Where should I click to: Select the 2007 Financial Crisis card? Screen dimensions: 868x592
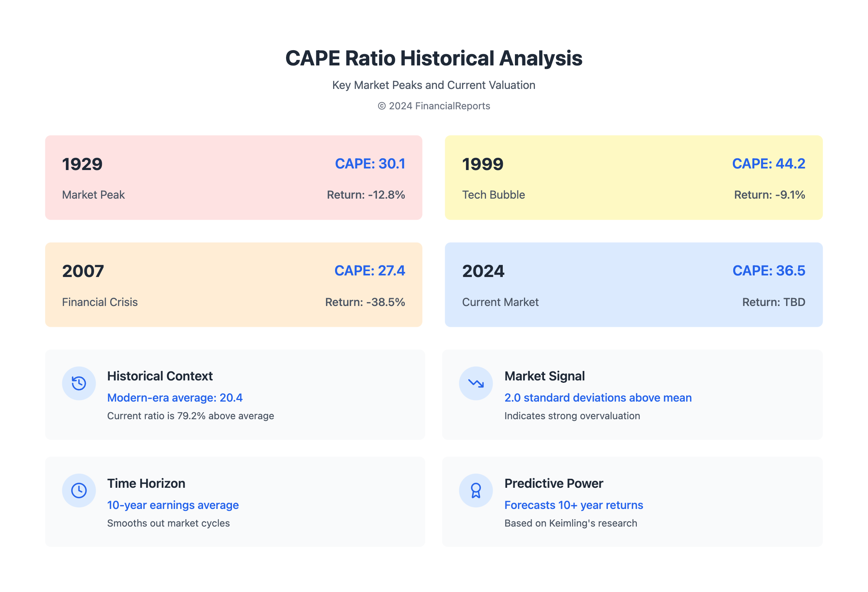(234, 284)
